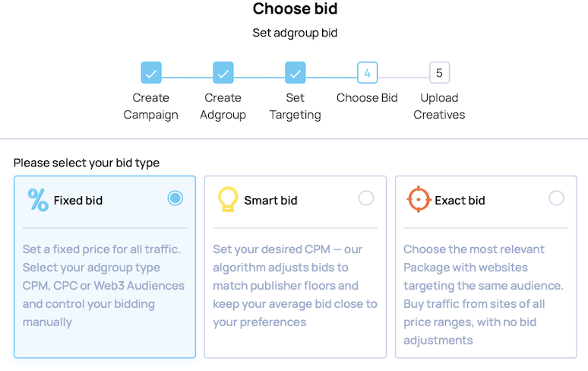Select the Smart bid radio button
Viewport: 588px width, 371px height.
pyautogui.click(x=366, y=198)
